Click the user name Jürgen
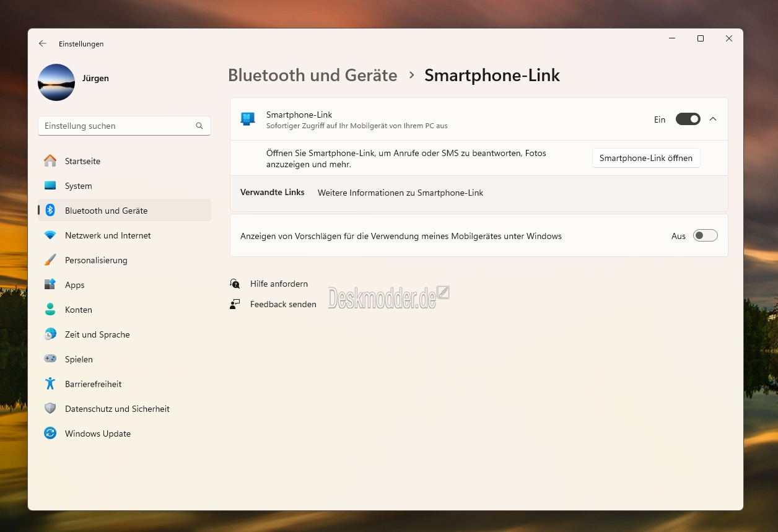 tap(95, 79)
